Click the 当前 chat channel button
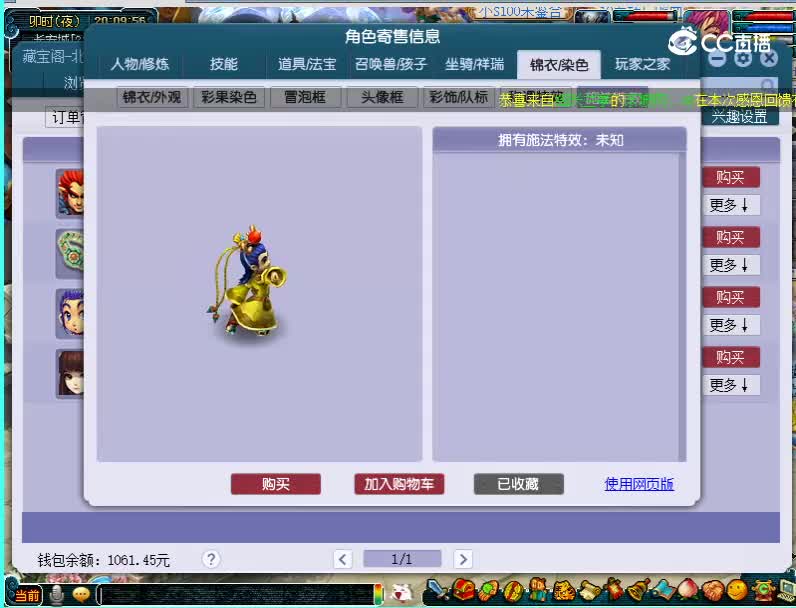Viewport: 796px width, 608px height. 26,595
